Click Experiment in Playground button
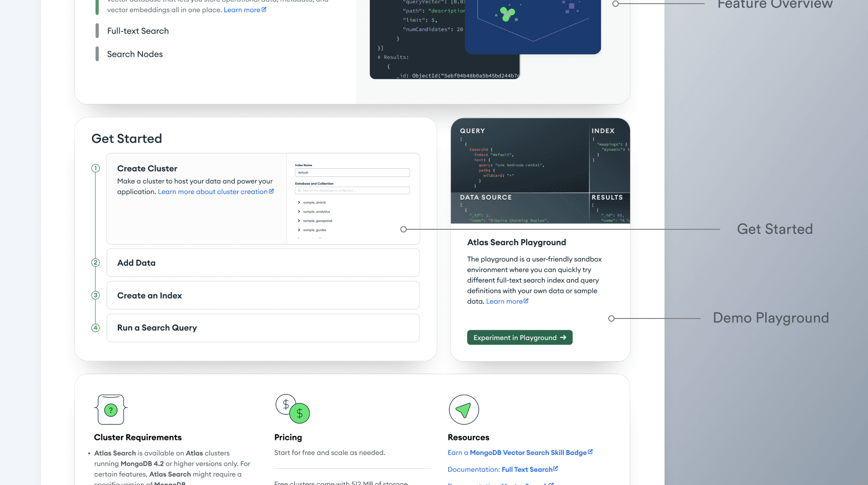The image size is (868, 485). pos(520,338)
